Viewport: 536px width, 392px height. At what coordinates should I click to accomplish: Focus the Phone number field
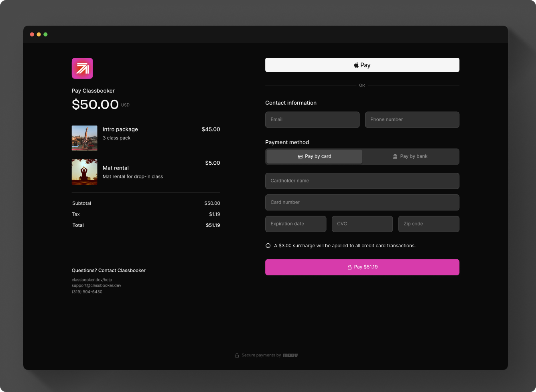[412, 119]
